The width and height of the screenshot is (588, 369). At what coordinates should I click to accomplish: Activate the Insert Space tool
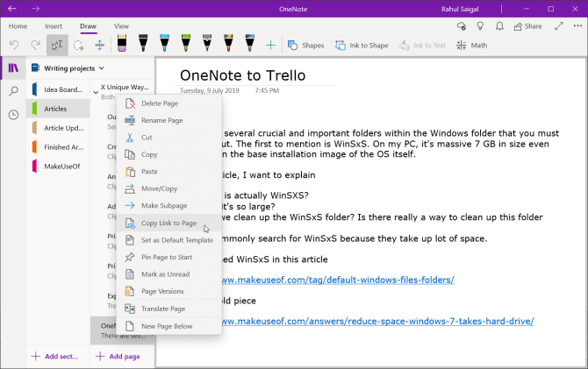click(x=100, y=46)
